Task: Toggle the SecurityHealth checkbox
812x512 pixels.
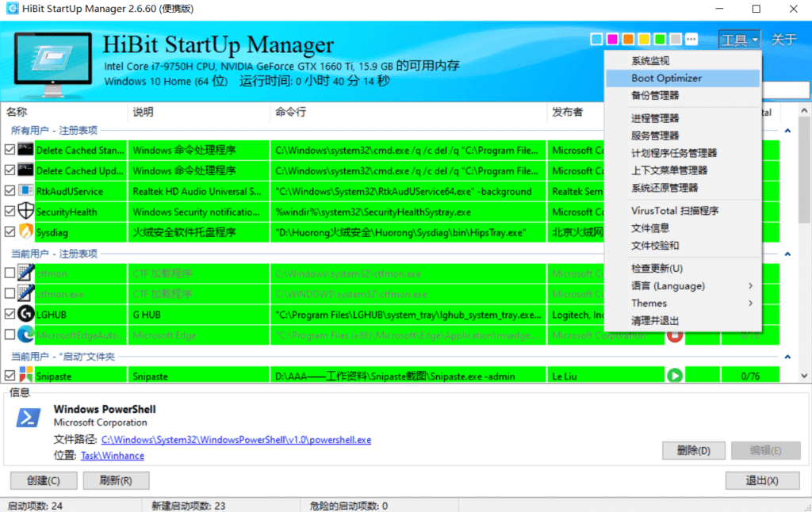Action: (x=10, y=211)
